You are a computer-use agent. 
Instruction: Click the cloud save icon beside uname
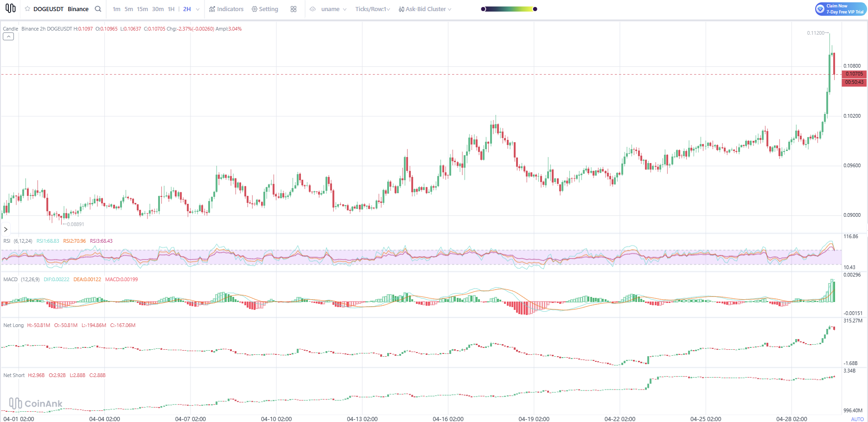tap(313, 9)
